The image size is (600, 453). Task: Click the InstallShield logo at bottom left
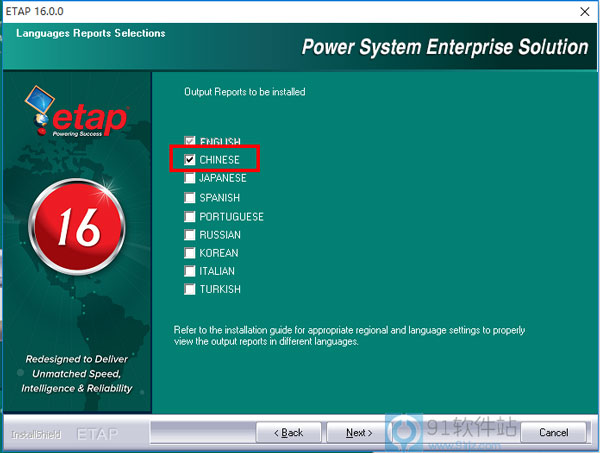36,434
